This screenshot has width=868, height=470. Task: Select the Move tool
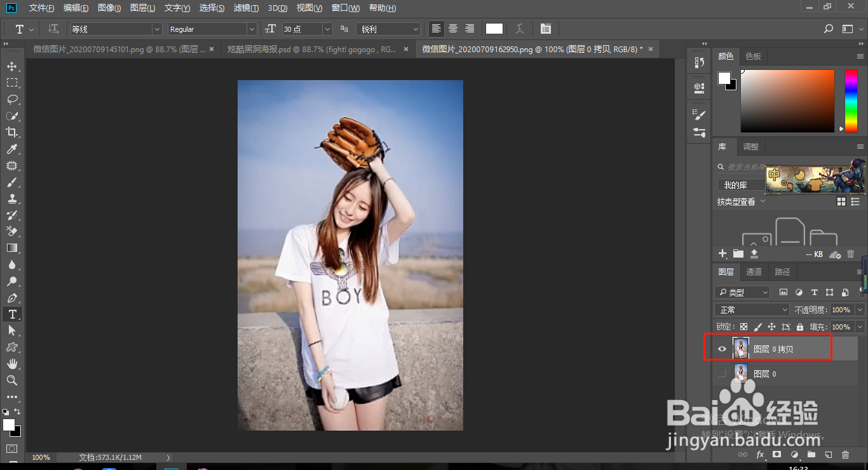[12, 66]
